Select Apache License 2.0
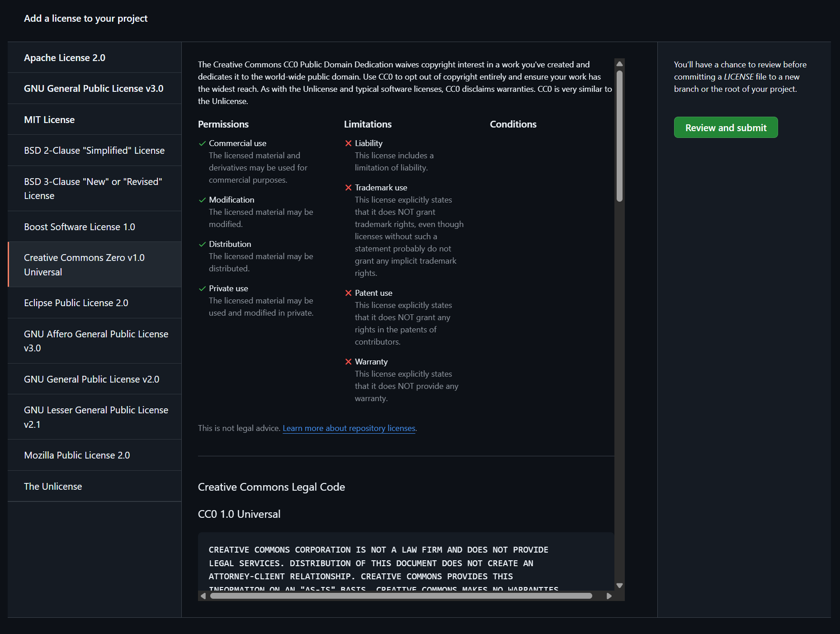Image resolution: width=840 pixels, height=634 pixels. tap(94, 58)
